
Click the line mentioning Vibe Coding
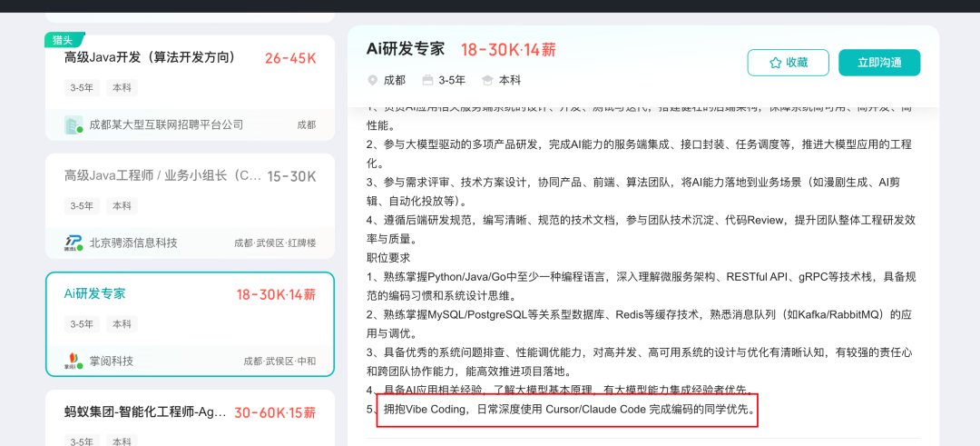point(562,410)
